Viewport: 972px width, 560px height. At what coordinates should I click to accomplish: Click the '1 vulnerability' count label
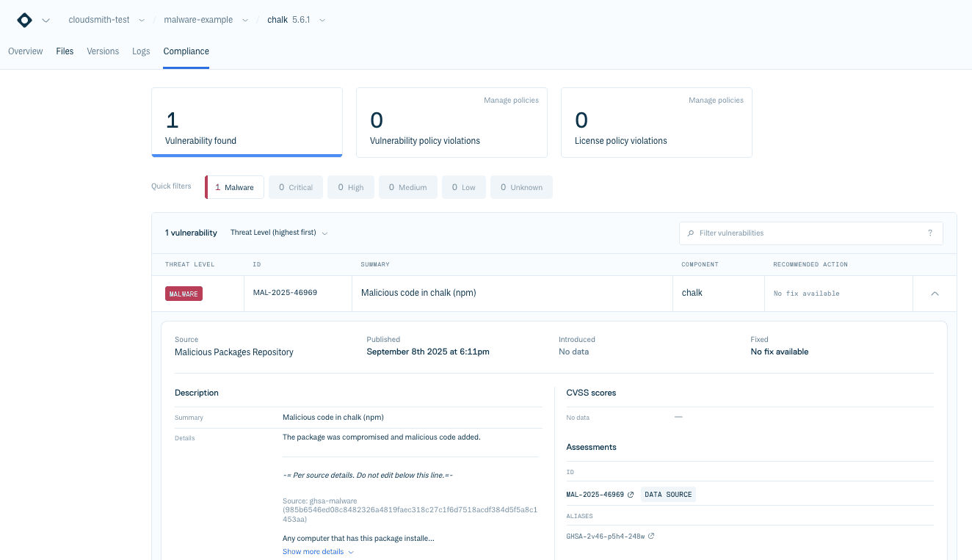pos(191,233)
